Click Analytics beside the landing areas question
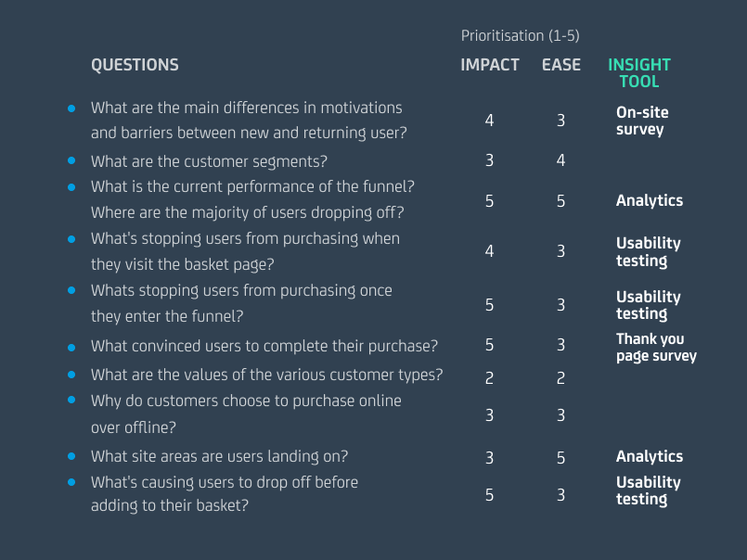Screen dimensions: 747x560 click(x=649, y=456)
